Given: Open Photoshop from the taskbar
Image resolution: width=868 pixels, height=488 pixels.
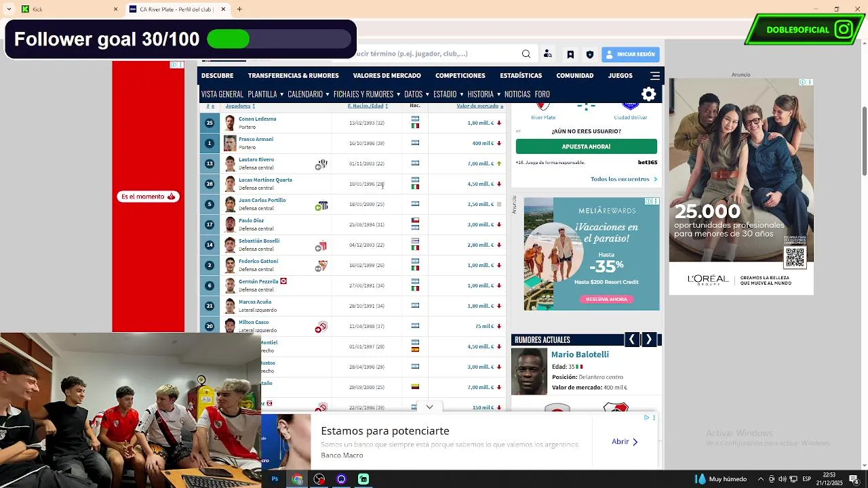Looking at the screenshot, I should coord(275,479).
